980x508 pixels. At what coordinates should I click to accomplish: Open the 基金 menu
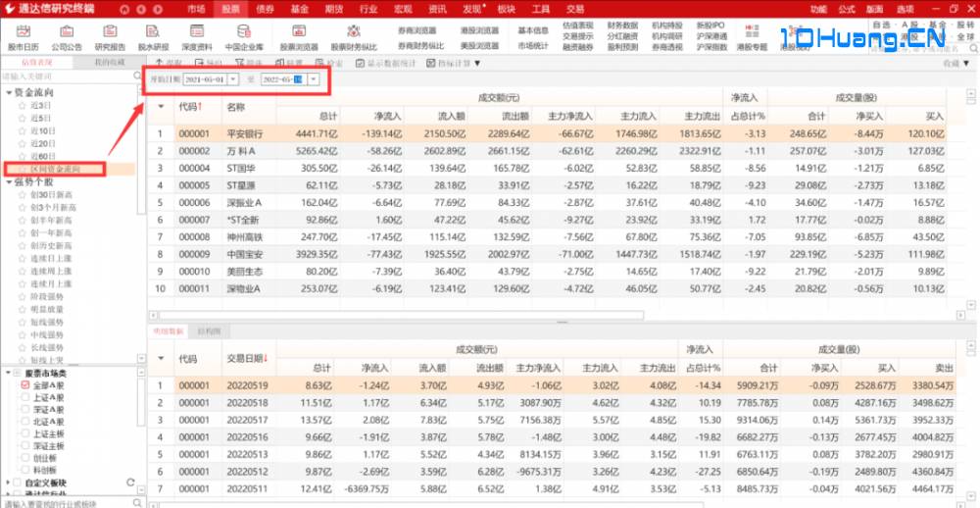point(299,10)
